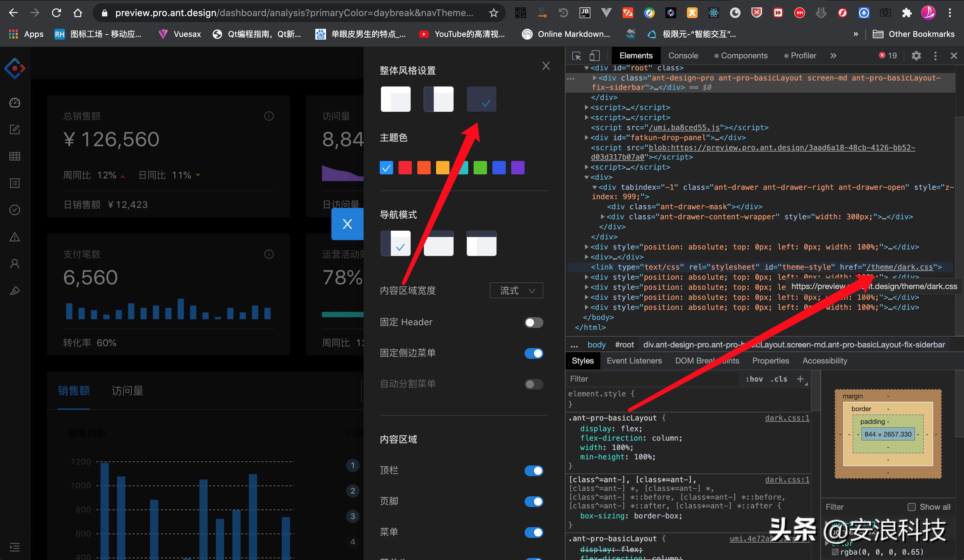
Task: Switch to the 访问量 chart tab
Action: point(127,391)
